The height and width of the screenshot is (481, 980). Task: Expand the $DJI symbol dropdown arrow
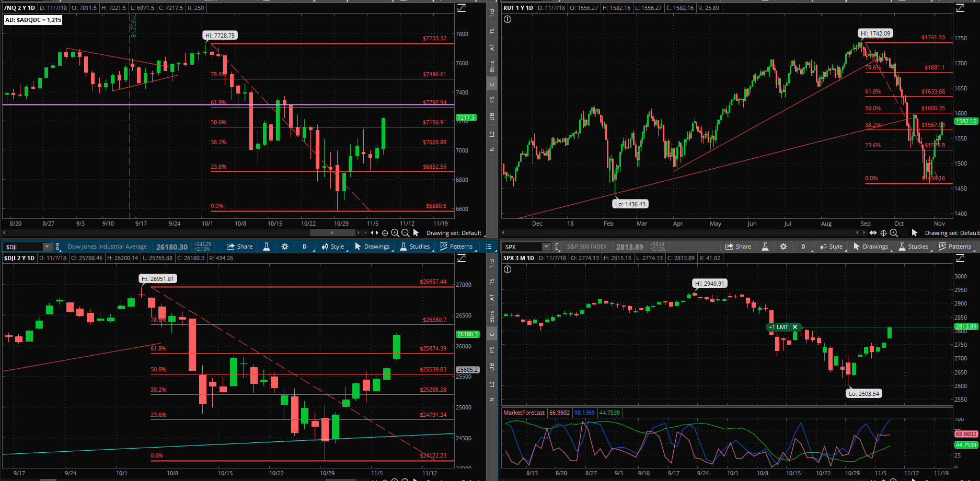47,247
